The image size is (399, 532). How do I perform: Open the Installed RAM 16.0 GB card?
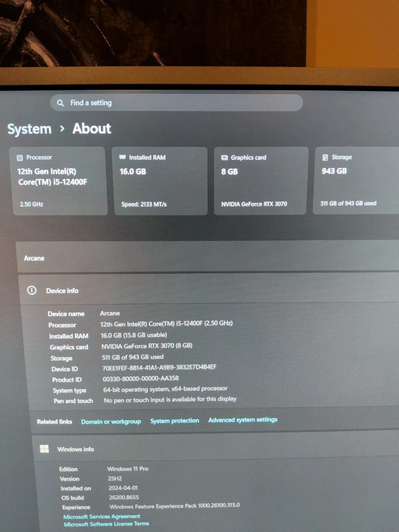pyautogui.click(x=160, y=181)
